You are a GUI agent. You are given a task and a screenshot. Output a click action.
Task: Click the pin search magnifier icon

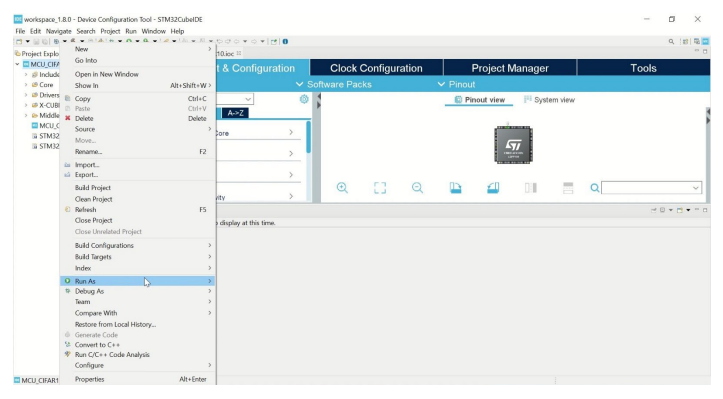[595, 188]
